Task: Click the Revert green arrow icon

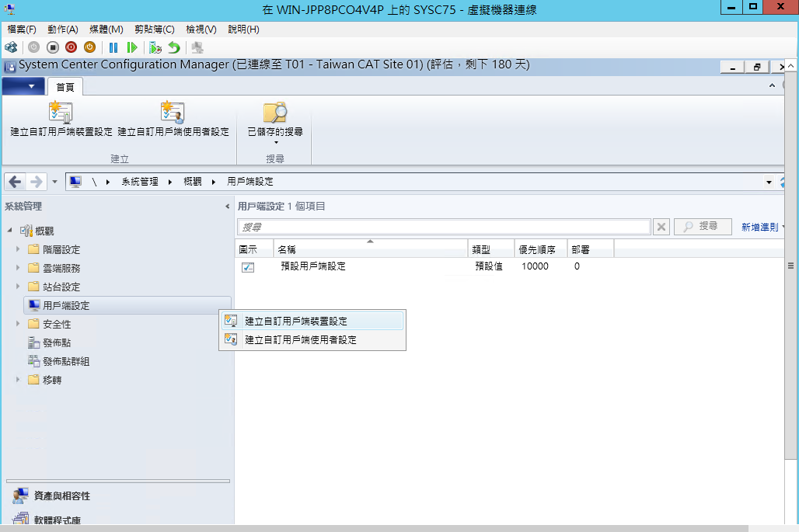Action: click(174, 47)
